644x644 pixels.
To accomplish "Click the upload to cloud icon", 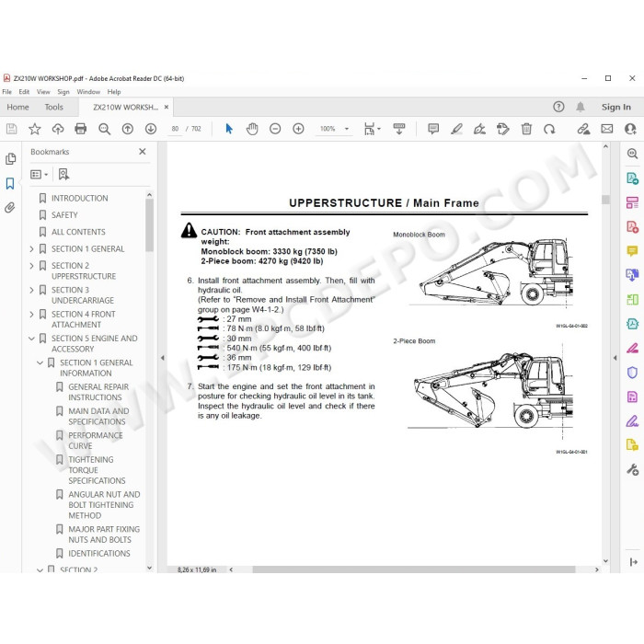I will pos(58,129).
